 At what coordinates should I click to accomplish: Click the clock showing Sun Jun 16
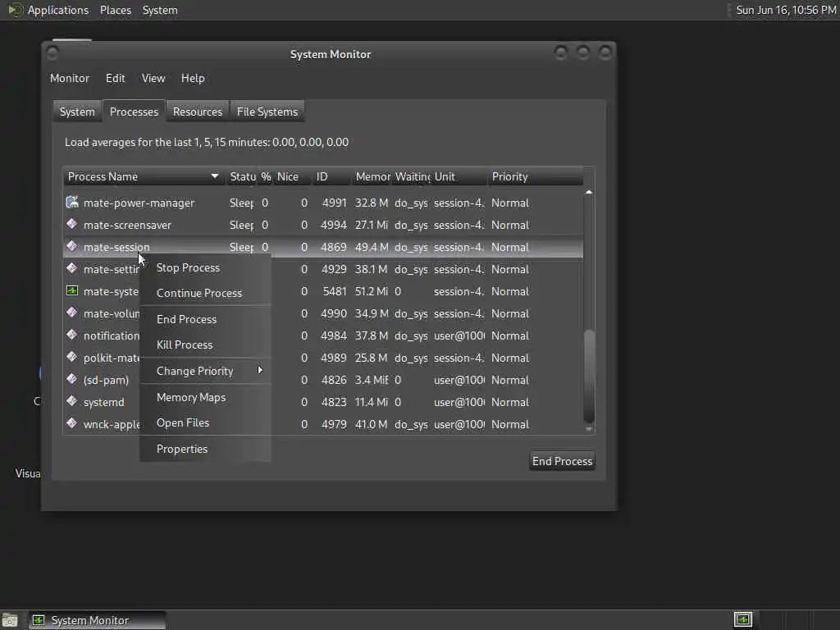(x=785, y=10)
